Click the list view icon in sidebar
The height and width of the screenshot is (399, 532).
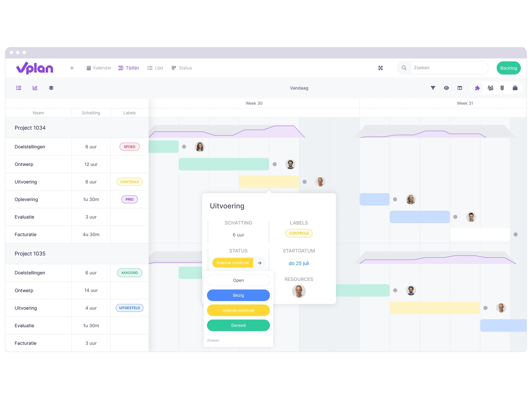[x=18, y=88]
